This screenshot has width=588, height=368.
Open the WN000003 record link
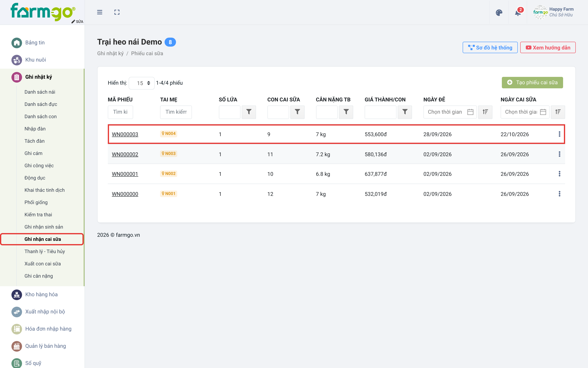tap(125, 134)
